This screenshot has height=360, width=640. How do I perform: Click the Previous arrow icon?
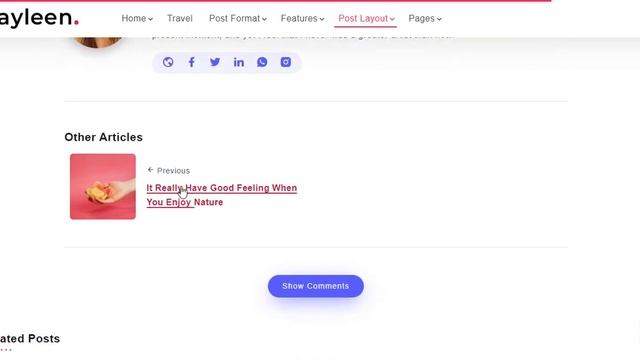151,170
